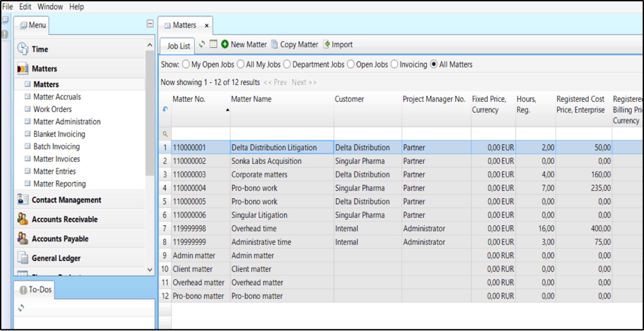Click the refresh icon in To-Dos panel

click(x=21, y=308)
